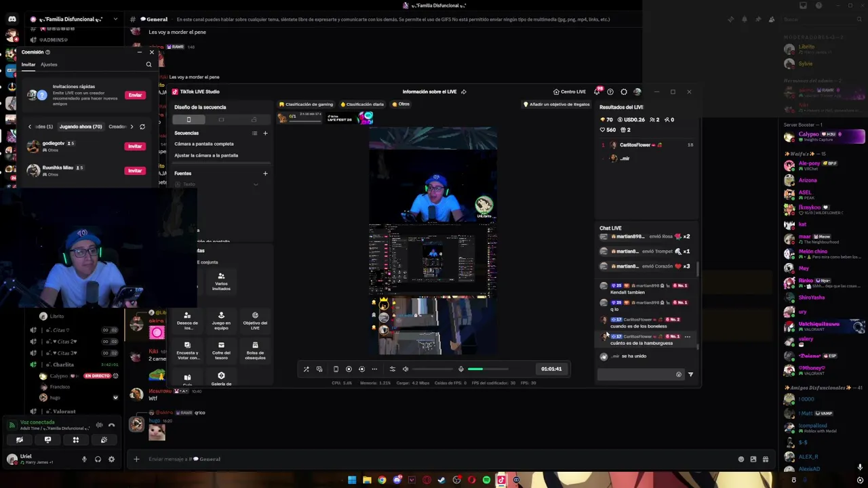Send LIVE chat message arrow icon
The image size is (868, 488).
pyautogui.click(x=690, y=374)
